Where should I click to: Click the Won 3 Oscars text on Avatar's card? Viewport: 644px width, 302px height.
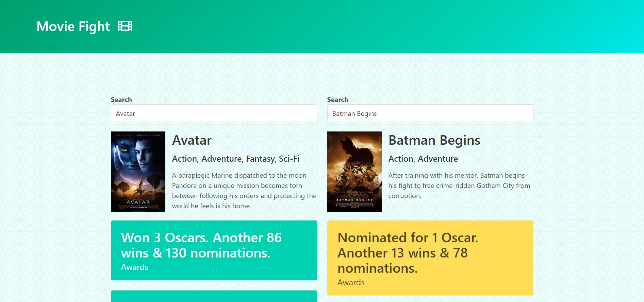click(x=201, y=245)
